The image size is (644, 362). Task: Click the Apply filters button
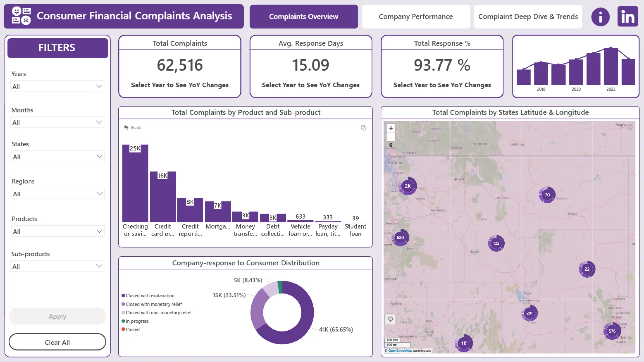click(x=57, y=316)
